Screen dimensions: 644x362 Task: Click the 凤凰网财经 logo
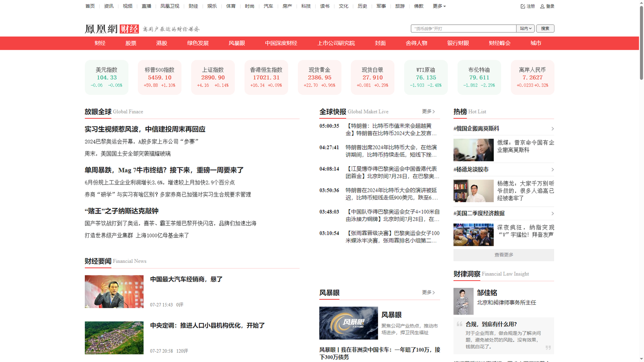pos(112,29)
